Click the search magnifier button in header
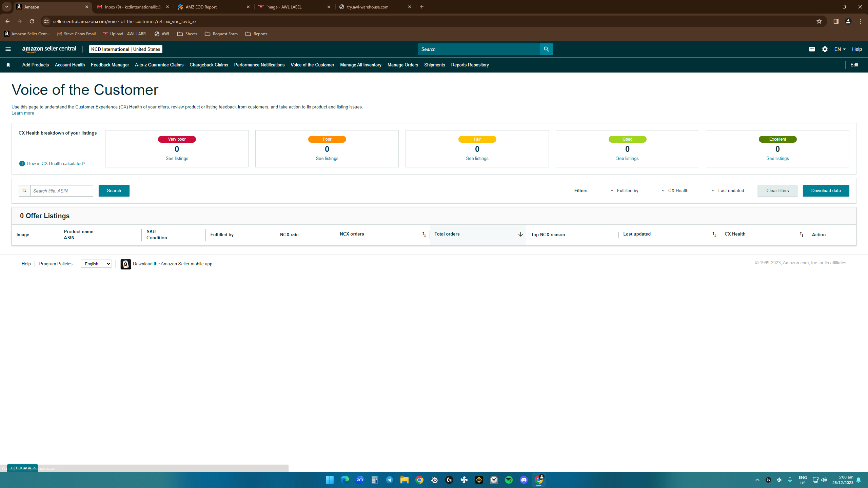 546,49
